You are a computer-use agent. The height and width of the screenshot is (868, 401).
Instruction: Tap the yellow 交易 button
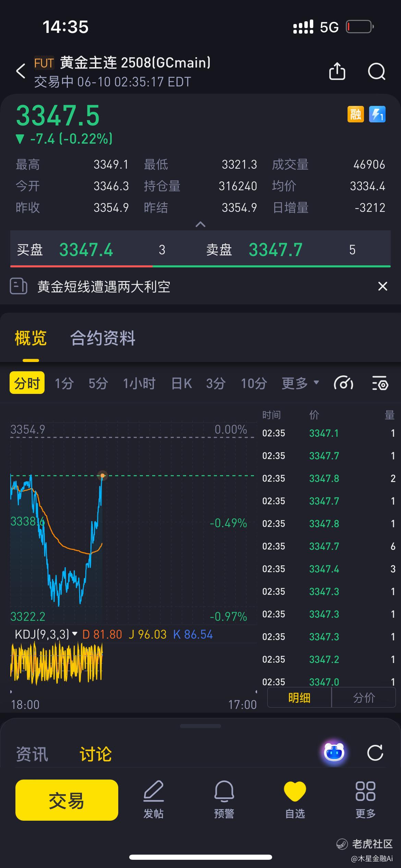coord(67,800)
